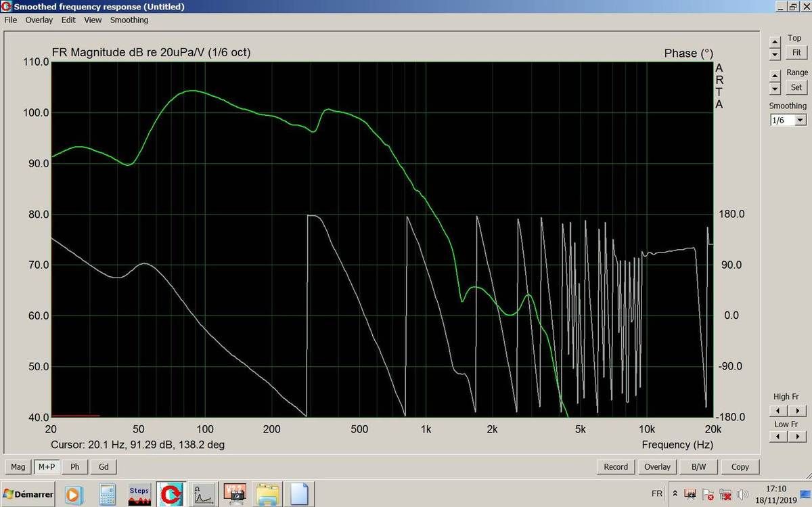Click the -90.0 phase axis value
Screen dimensions: 812x507
[731, 366]
